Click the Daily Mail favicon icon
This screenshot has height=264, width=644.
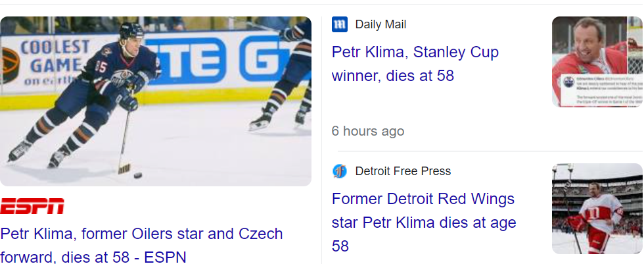[x=340, y=25]
